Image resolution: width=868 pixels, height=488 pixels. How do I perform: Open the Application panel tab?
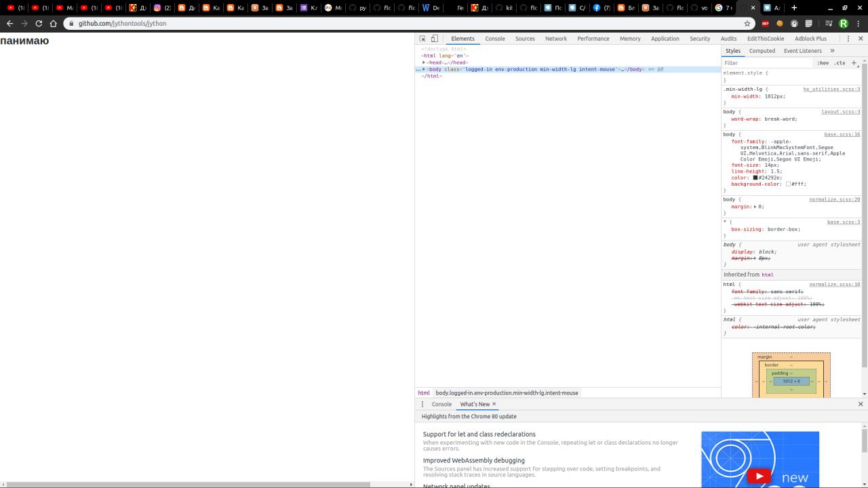pyautogui.click(x=665, y=39)
